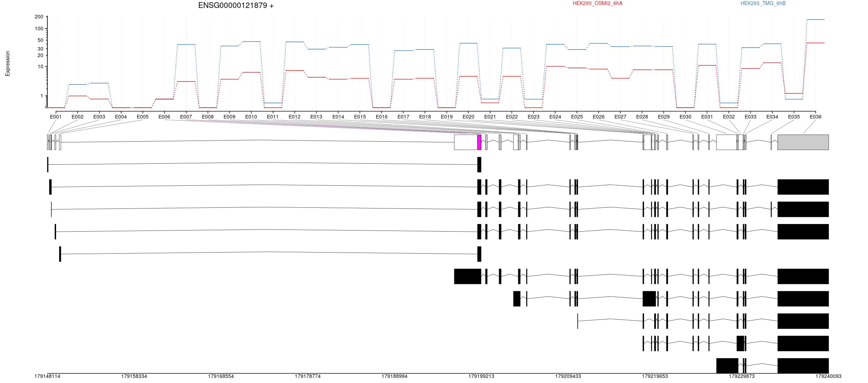This screenshot has width=868, height=383.
Task: Click exon label E025
Action: (577, 117)
